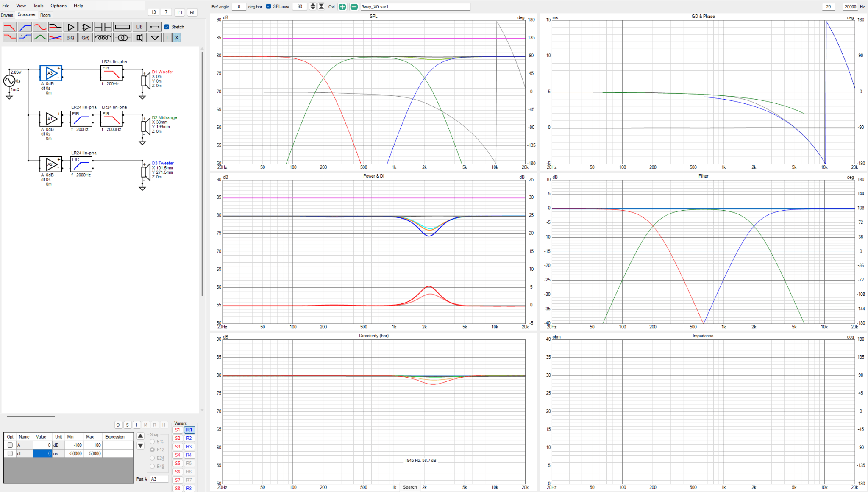Add a high-pass filter block
Image resolution: width=868 pixels, height=492 pixels.
(25, 27)
